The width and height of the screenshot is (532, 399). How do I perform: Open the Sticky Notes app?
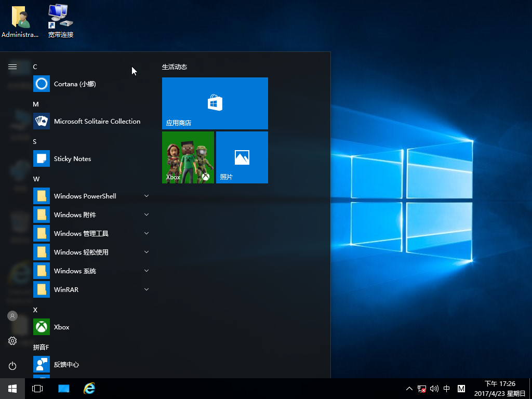point(91,158)
